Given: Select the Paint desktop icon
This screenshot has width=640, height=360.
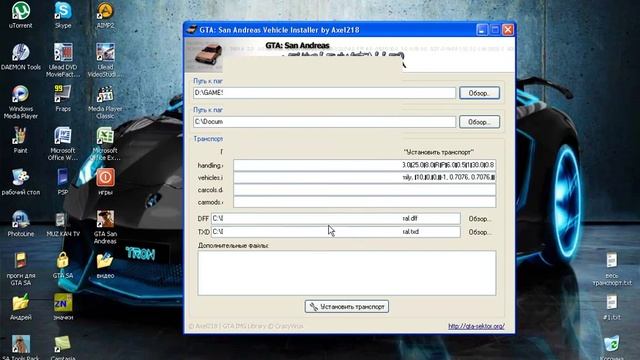Looking at the screenshot, I should click(x=20, y=140).
